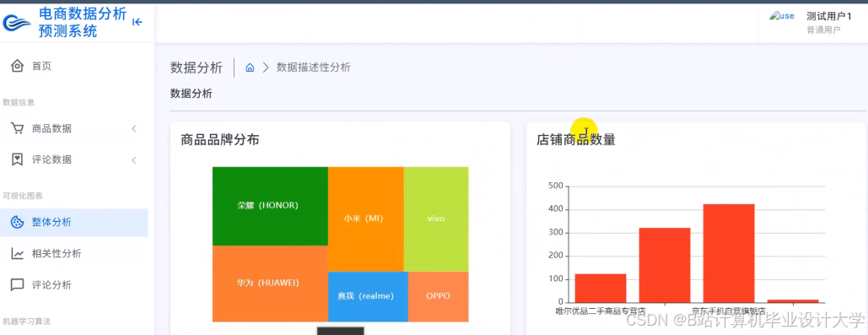Open the 评论数据 menu item
868x335 pixels.
tap(74, 159)
